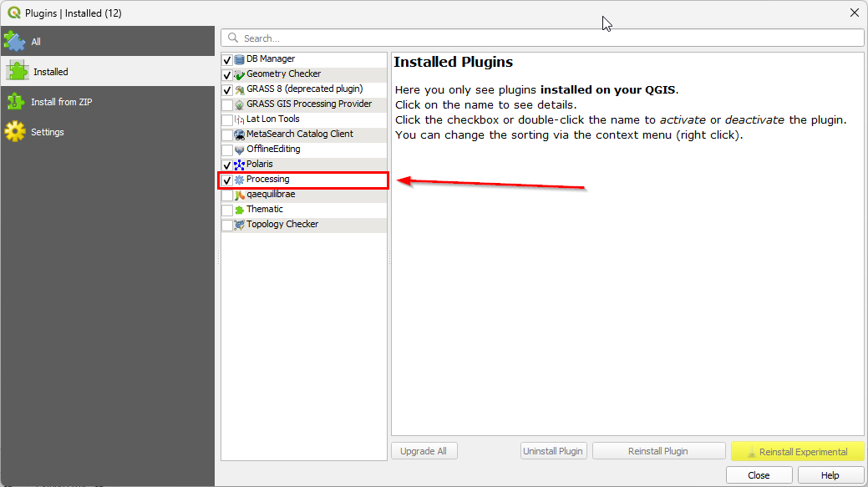Select GRASS 8 (deprecated plugin) name
The image size is (868, 487).
(x=304, y=89)
